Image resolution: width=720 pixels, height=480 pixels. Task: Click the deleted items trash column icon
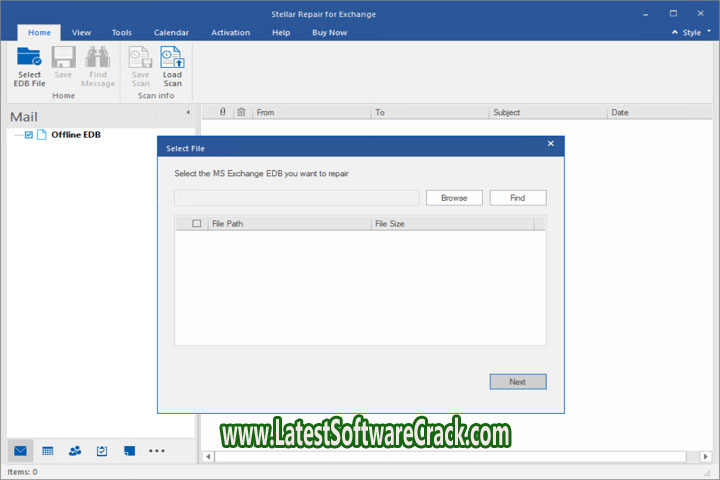(x=242, y=112)
